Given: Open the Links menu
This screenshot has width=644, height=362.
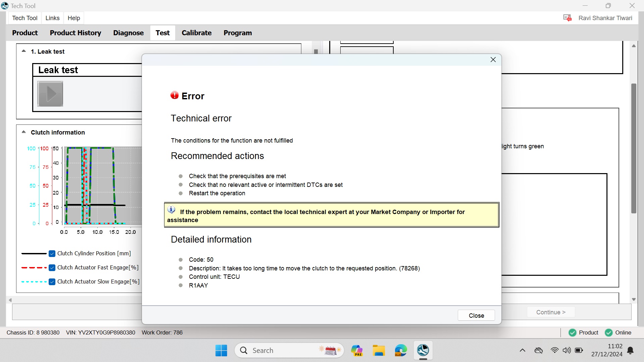Looking at the screenshot, I should tap(52, 18).
